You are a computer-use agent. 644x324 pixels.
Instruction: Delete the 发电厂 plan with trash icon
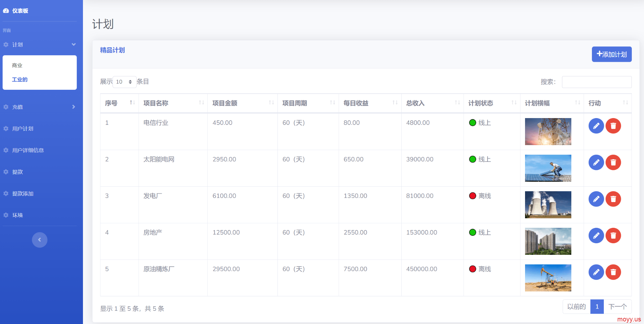613,199
